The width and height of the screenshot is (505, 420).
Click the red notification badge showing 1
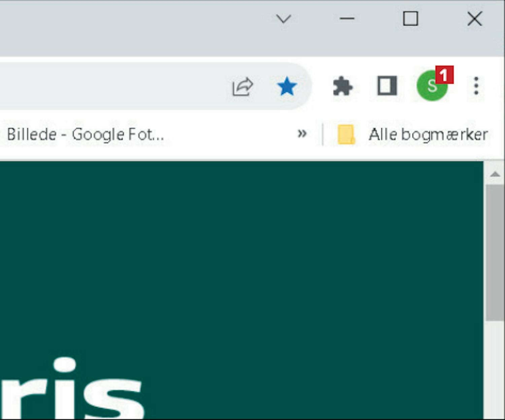point(444,75)
